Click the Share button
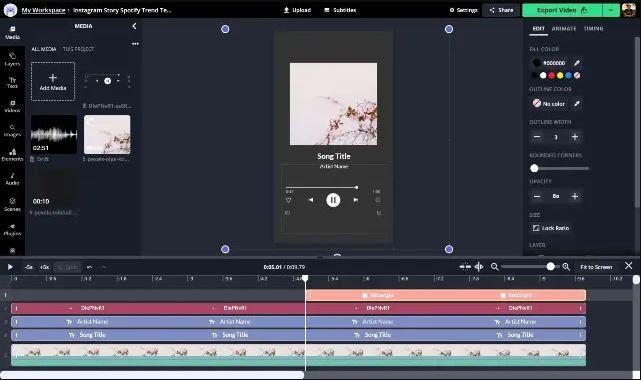641x380 pixels. click(x=501, y=10)
